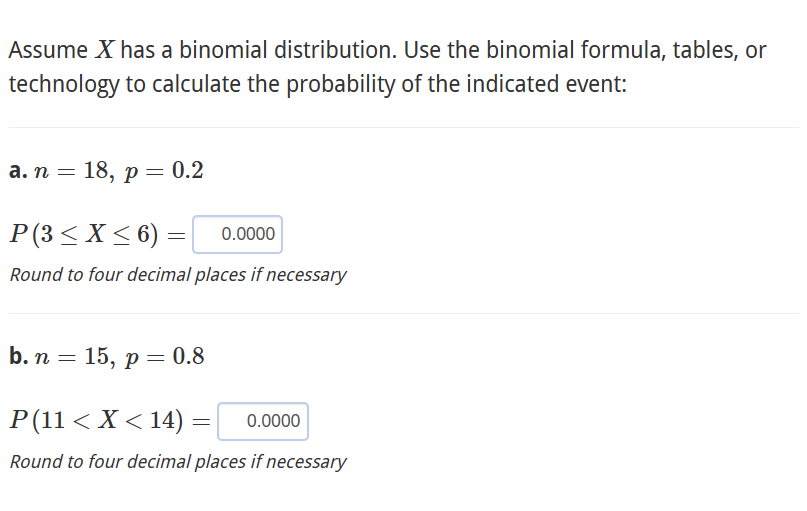Screen dimensions: 807x511
Task: Select the n = 18 expression
Action: (x=71, y=171)
